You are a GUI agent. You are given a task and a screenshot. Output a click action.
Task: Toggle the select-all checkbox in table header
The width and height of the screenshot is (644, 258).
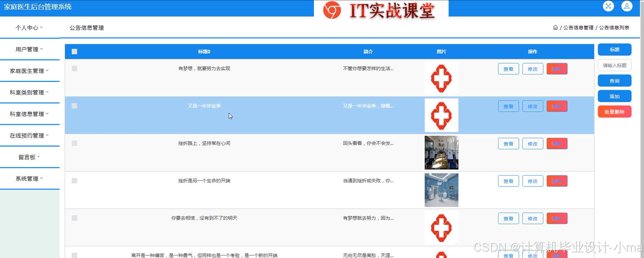pyautogui.click(x=74, y=52)
